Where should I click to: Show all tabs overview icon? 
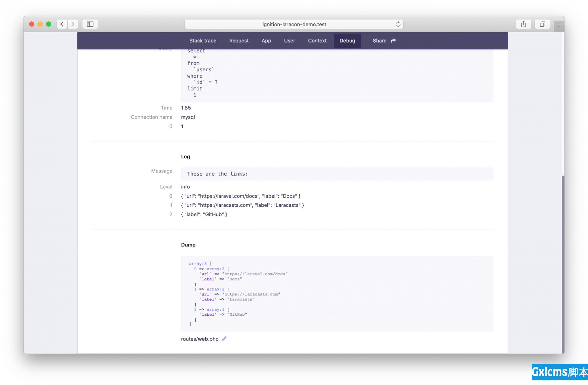(x=542, y=24)
